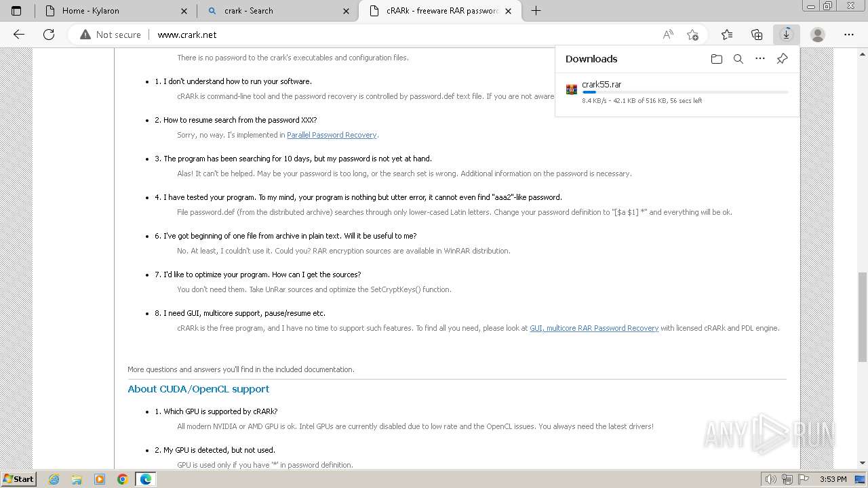Screen dimensions: 868x488
Task: Click the www.crark.net address bar
Action: point(187,35)
